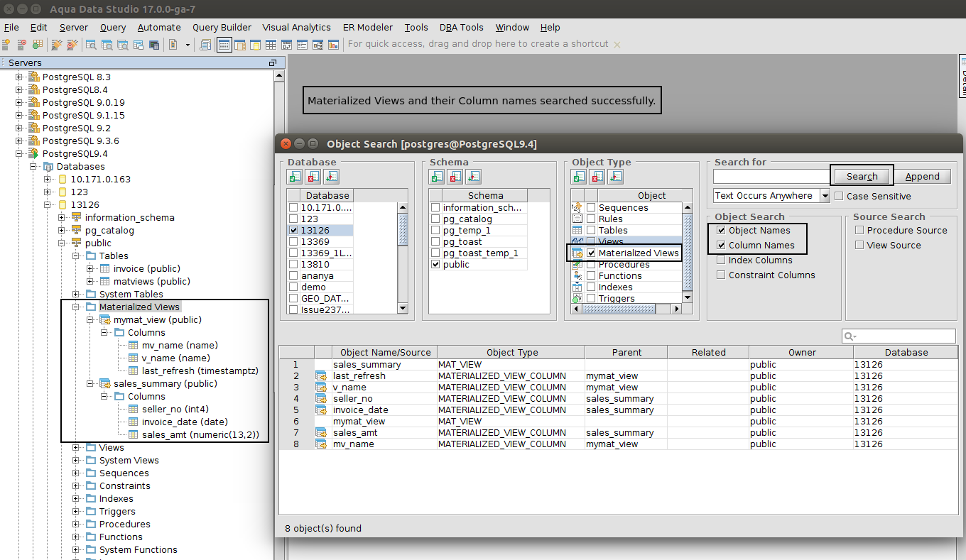Uncheck the Column Names option
This screenshot has width=966, height=560.
722,246
